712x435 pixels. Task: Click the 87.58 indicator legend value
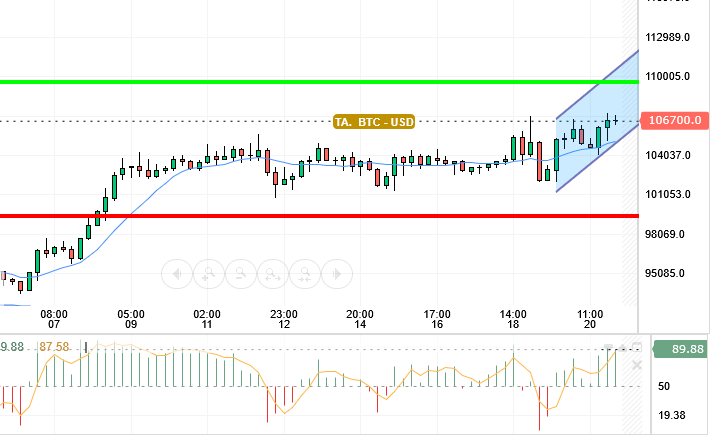[54, 347]
